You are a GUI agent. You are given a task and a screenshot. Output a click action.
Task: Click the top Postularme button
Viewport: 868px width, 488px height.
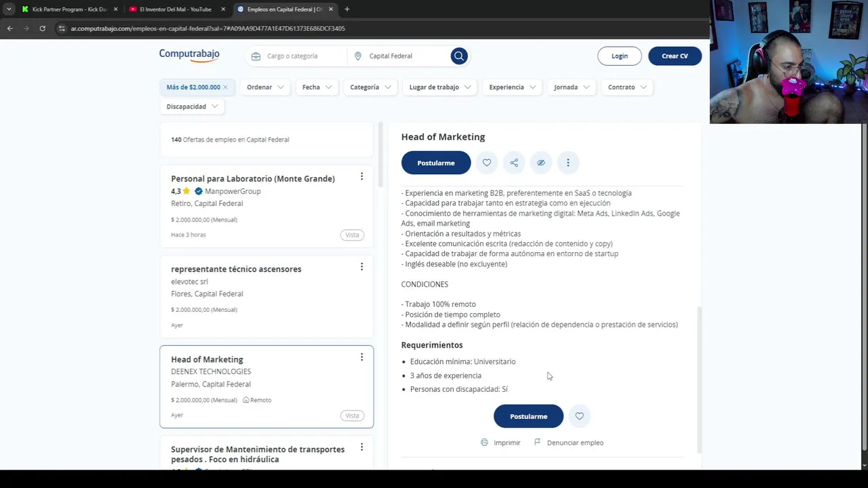436,163
